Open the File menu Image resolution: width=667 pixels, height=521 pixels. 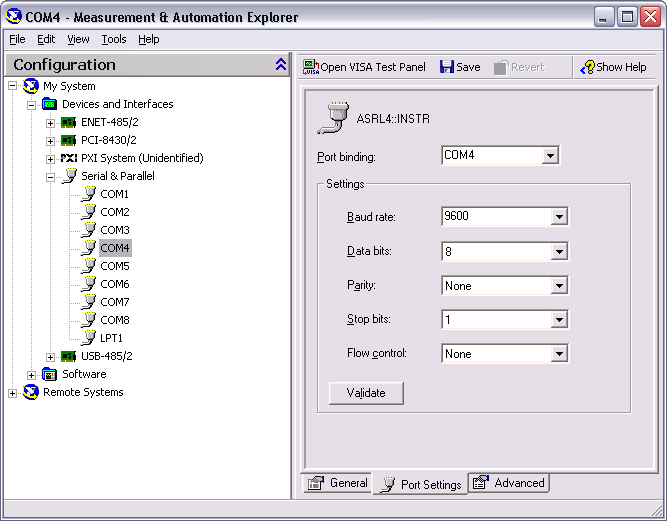(x=17, y=39)
